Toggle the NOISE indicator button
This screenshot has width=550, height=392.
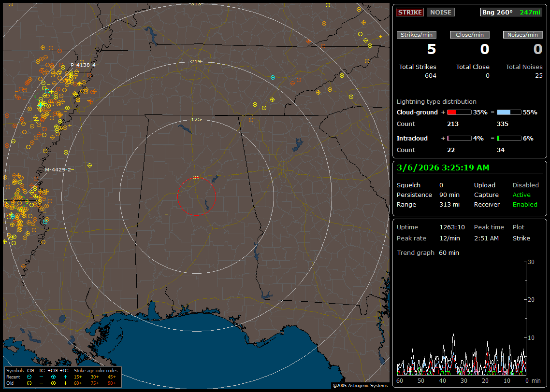pos(440,12)
